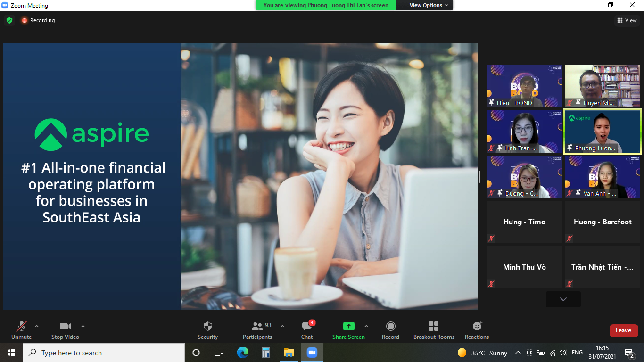
Task: Click the Record button
Action: 390,330
